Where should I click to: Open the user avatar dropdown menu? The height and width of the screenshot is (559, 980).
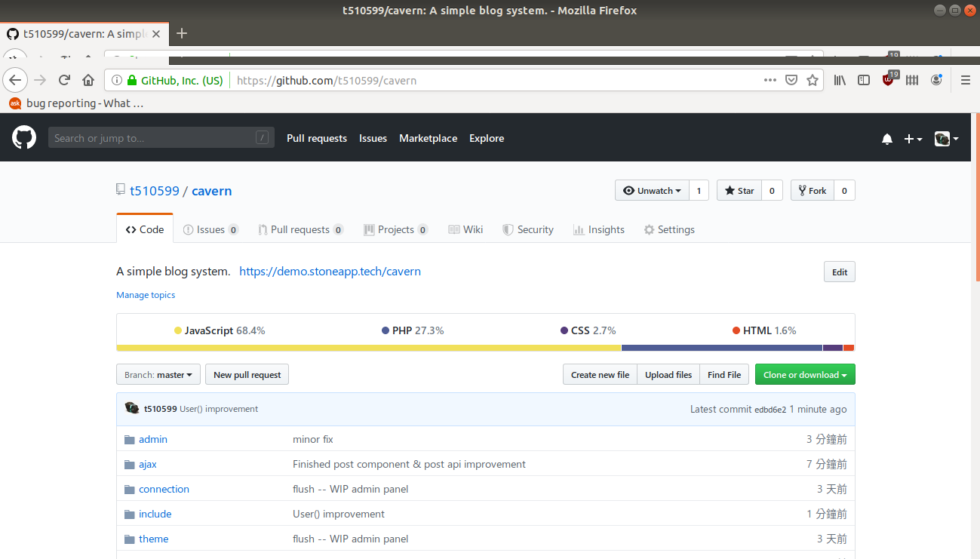tap(946, 139)
